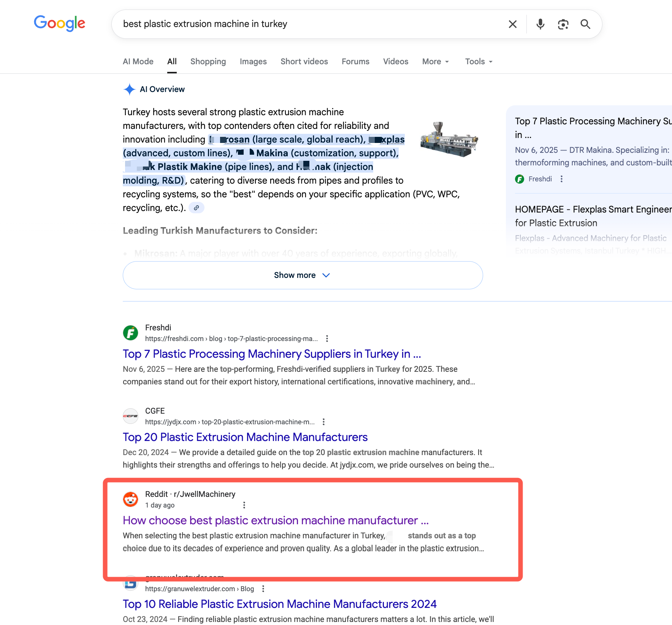The height and width of the screenshot is (625, 672).
Task: Open Top 20 Plastic Extrusion Machine Manufacturers link
Action: 245,437
